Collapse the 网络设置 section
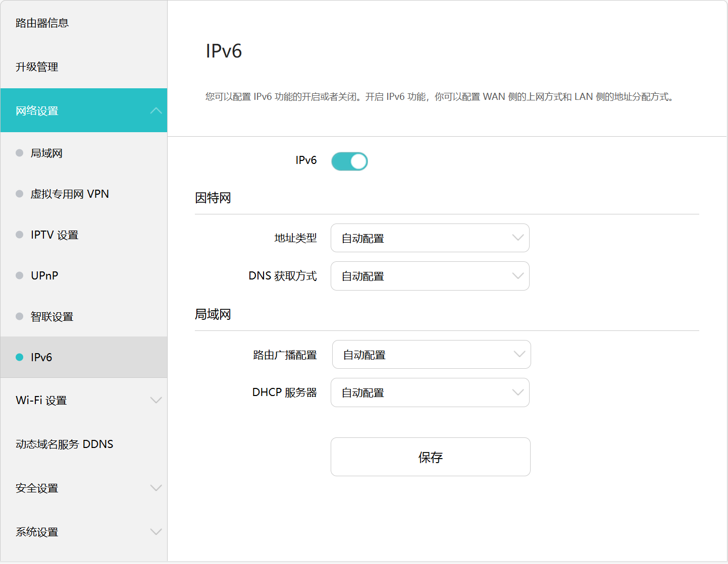The height and width of the screenshot is (564, 728). pos(84,110)
